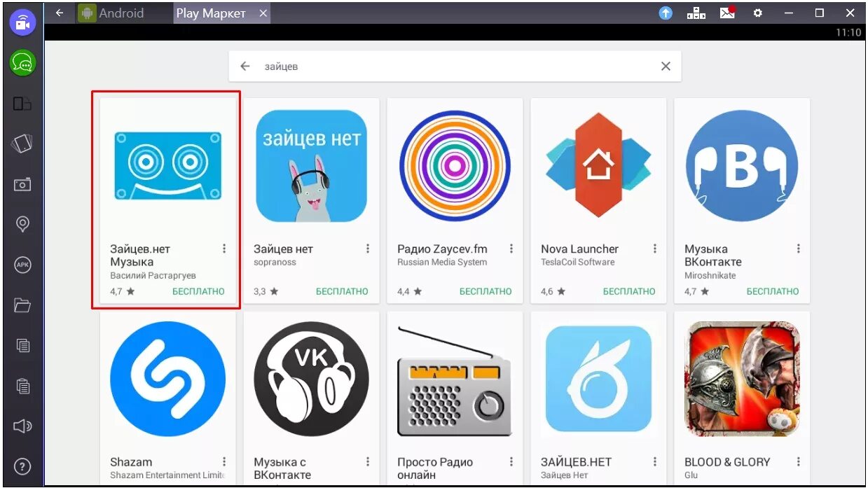Click БЕСПЛАТНО on sopranoss Зайцев нет card
The width and height of the screenshot is (868, 488).
pos(342,291)
